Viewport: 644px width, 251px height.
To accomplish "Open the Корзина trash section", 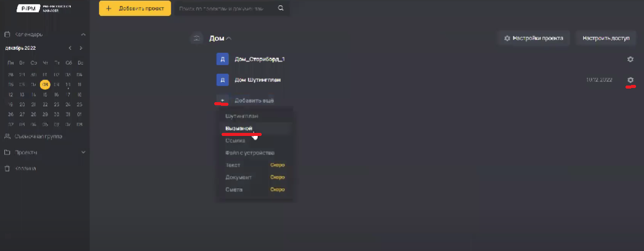I will 25,168.
